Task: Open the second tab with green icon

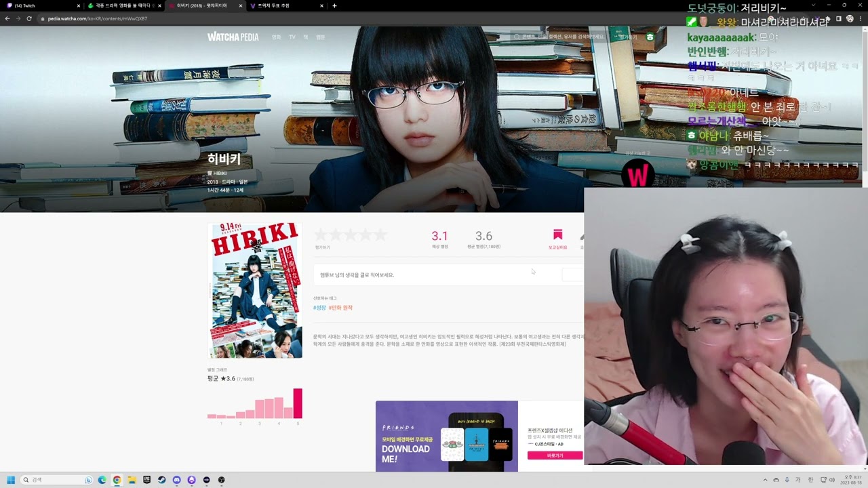Action: pos(123,5)
